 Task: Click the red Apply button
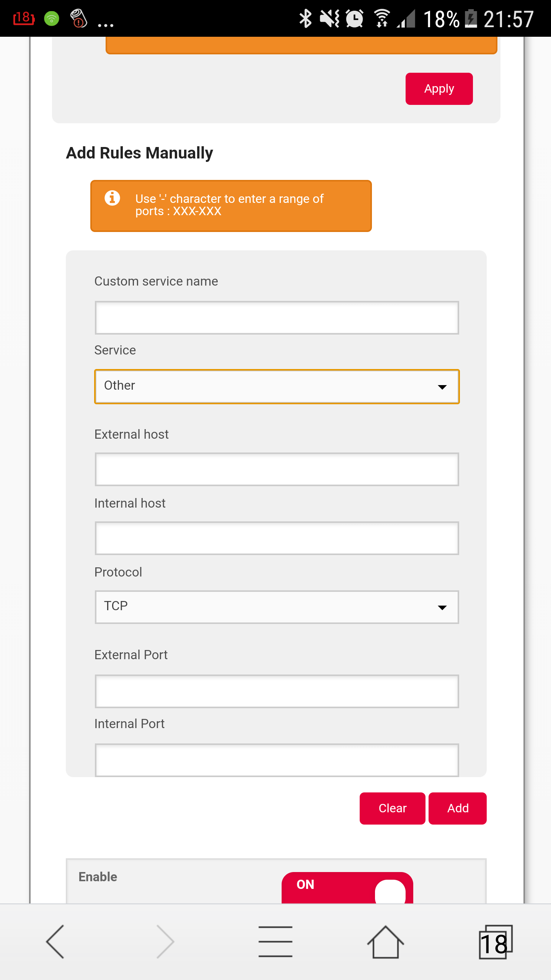(x=439, y=89)
